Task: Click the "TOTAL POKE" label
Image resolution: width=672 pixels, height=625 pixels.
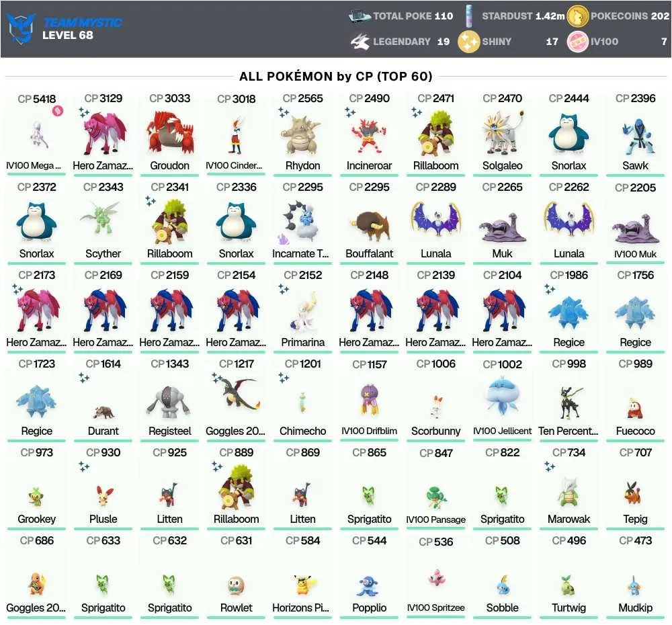Action: (x=402, y=16)
